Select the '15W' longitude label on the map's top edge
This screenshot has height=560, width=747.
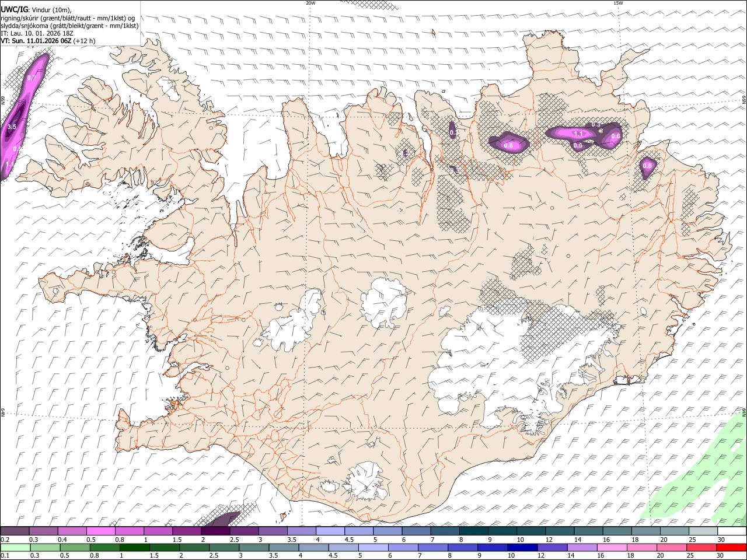pyautogui.click(x=618, y=3)
